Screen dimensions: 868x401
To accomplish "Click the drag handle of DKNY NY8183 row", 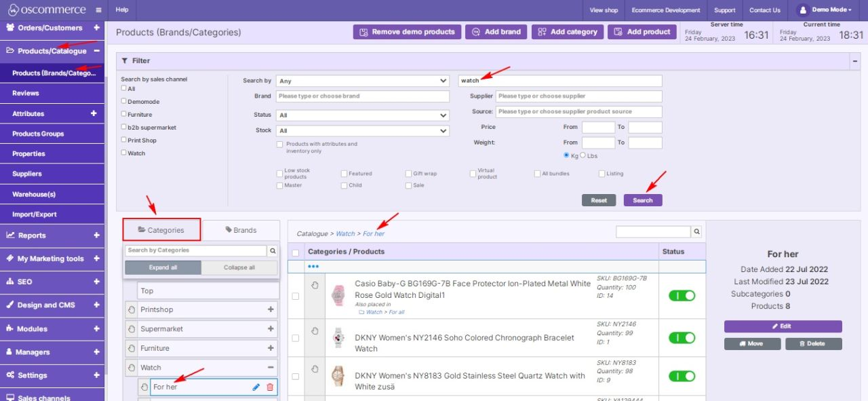I will pyautogui.click(x=315, y=368).
